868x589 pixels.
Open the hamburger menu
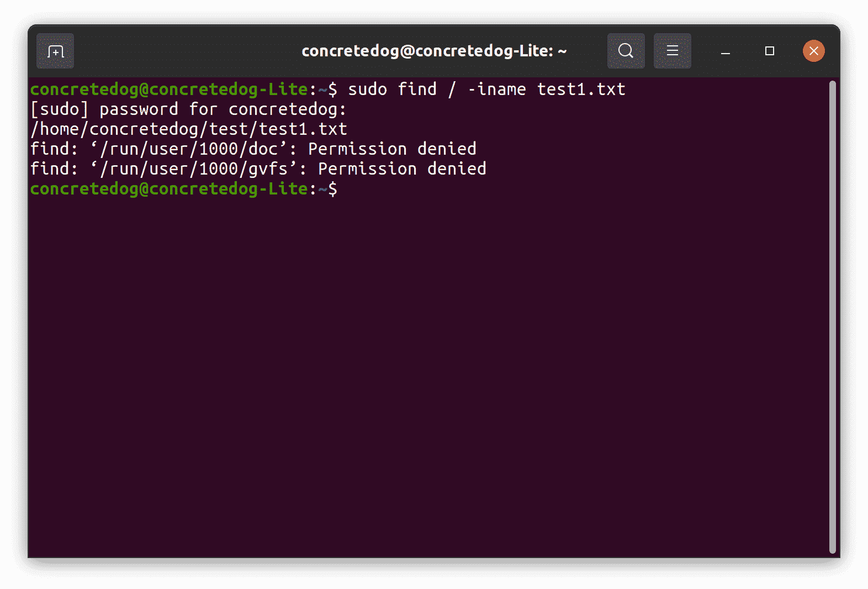pos(672,51)
